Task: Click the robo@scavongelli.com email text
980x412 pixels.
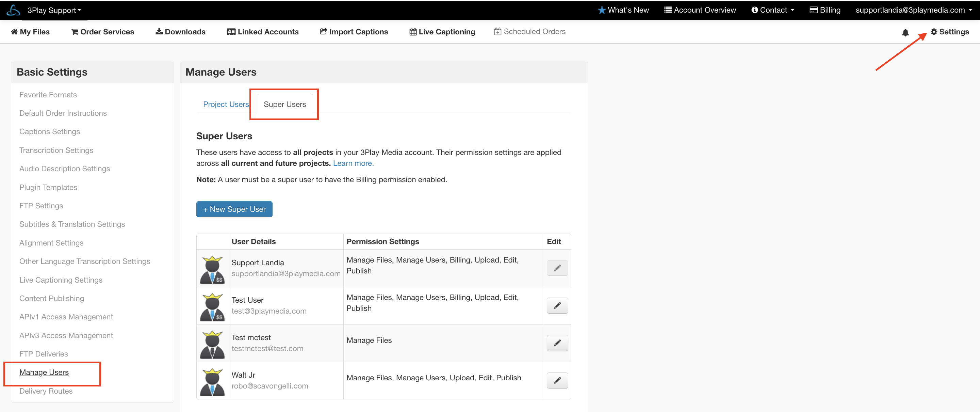Action: coord(270,386)
